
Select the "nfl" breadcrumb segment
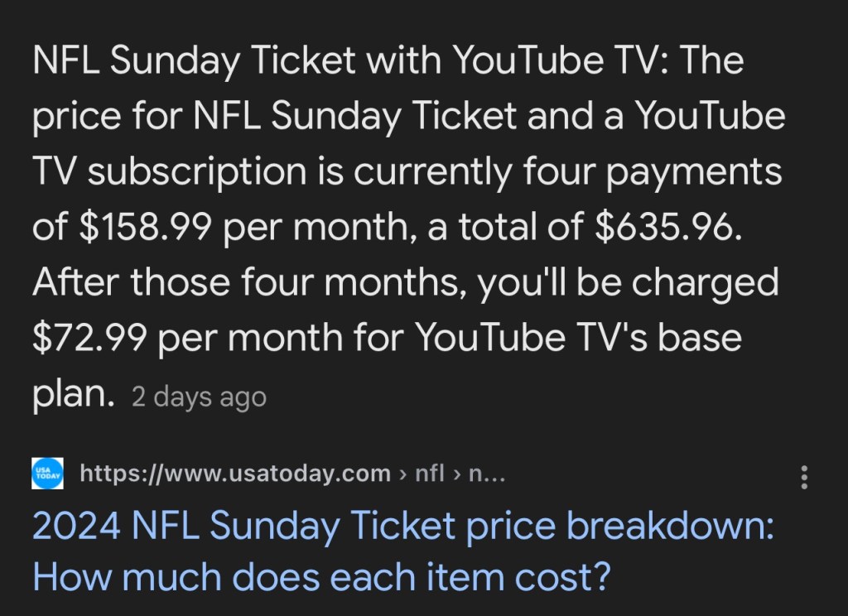(x=430, y=474)
